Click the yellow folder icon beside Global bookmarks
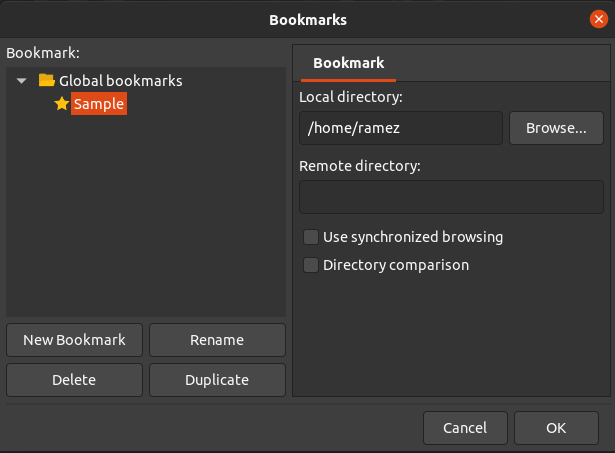615x453 pixels. pyautogui.click(x=46, y=80)
